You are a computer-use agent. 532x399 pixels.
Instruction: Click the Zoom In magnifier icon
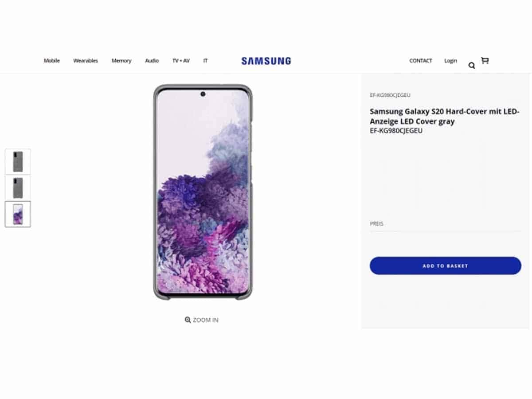tap(188, 320)
